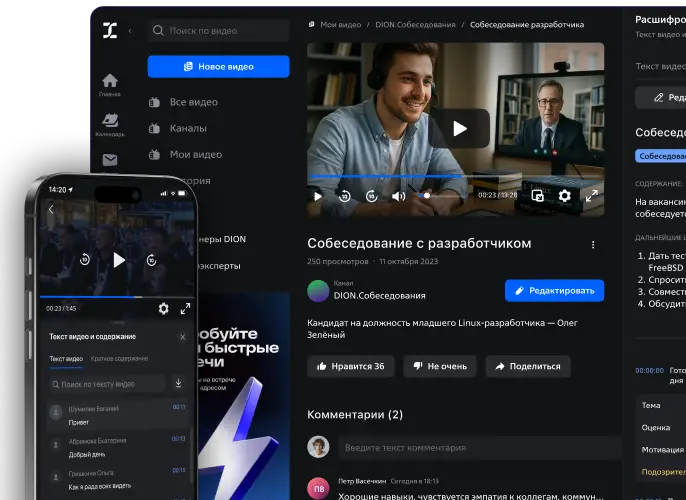
Task: Click the Новое видео button
Action: (218, 66)
